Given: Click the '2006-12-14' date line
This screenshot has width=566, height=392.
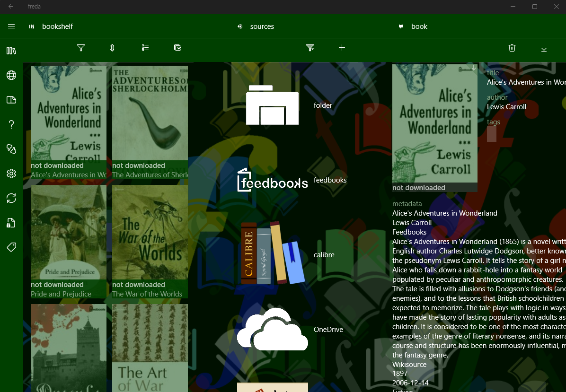Looking at the screenshot, I should (x=410, y=383).
